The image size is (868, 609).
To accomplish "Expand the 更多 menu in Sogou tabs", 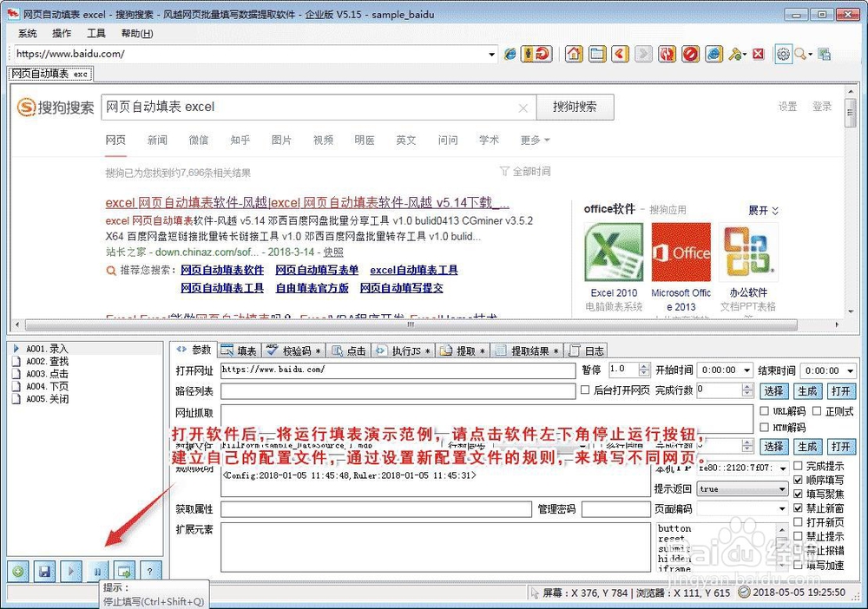I will click(x=535, y=140).
